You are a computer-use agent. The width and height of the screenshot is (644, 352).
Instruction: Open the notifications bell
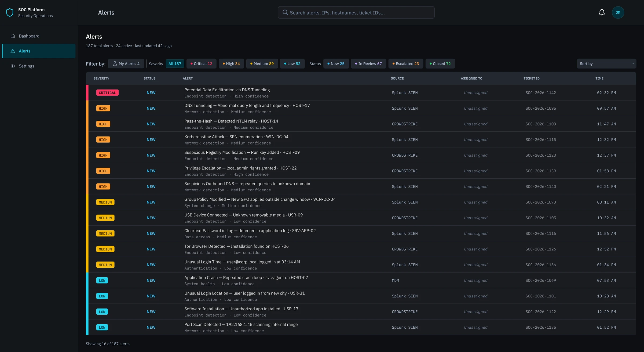[602, 12]
